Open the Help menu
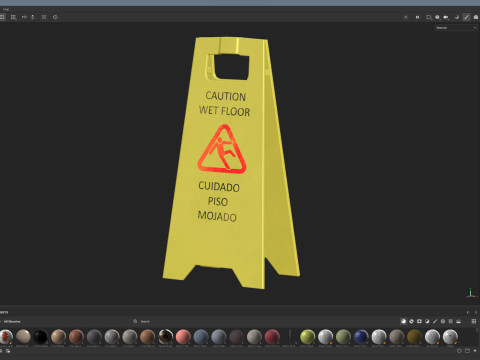Viewport: 480px width, 360px height. click(6, 9)
